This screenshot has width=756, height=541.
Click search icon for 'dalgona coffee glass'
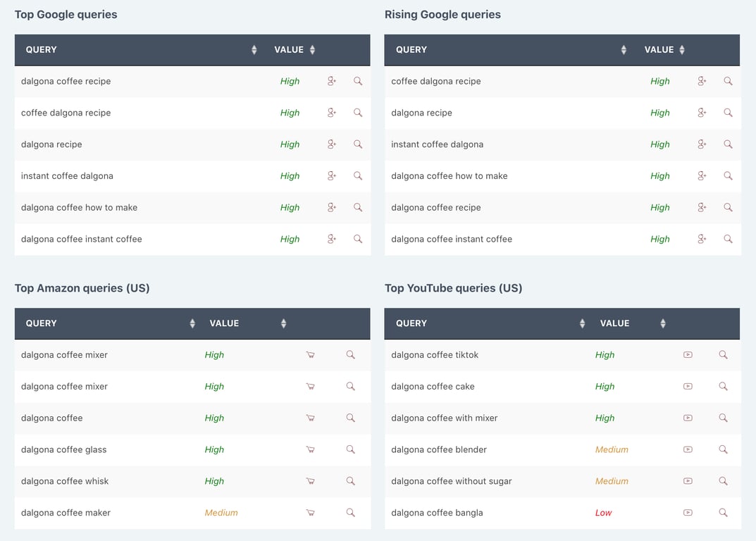[350, 449]
